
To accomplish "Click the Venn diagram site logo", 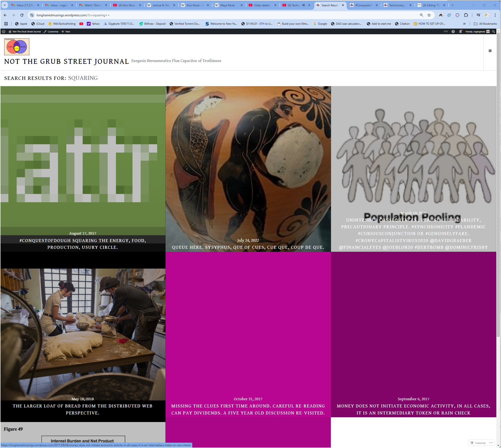I will [x=17, y=47].
